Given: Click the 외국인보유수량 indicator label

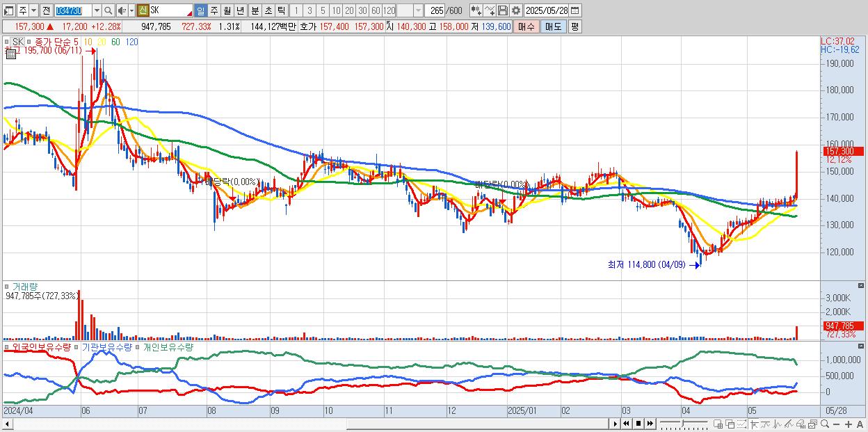Looking at the screenshot, I should 42,346.
